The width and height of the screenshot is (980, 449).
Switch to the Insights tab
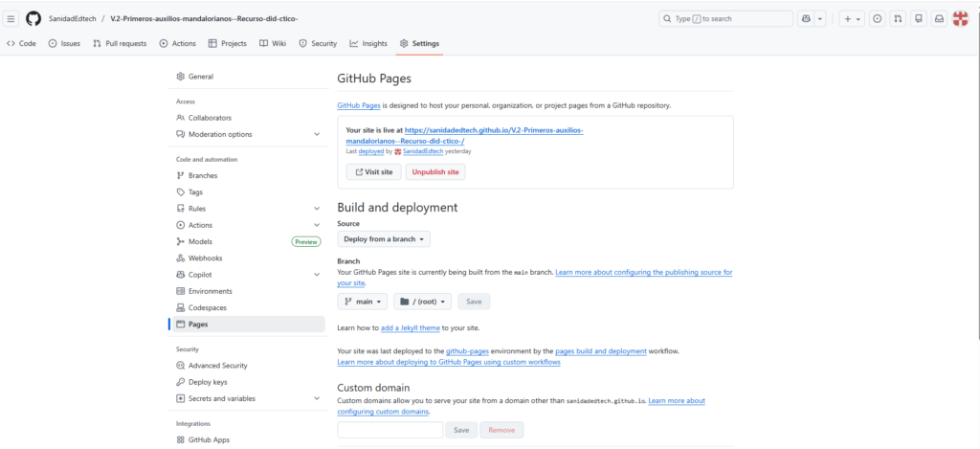(368, 43)
